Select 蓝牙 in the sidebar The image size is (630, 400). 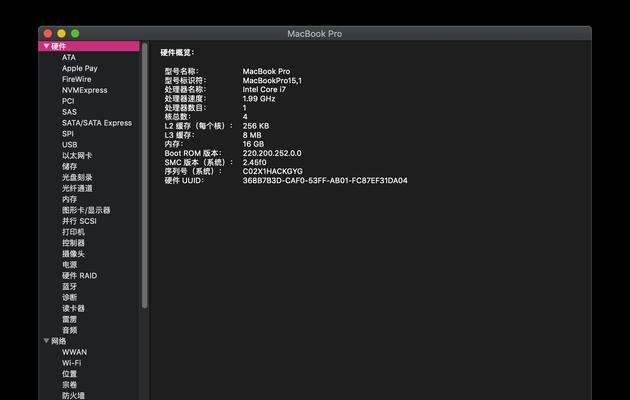pos(69,286)
